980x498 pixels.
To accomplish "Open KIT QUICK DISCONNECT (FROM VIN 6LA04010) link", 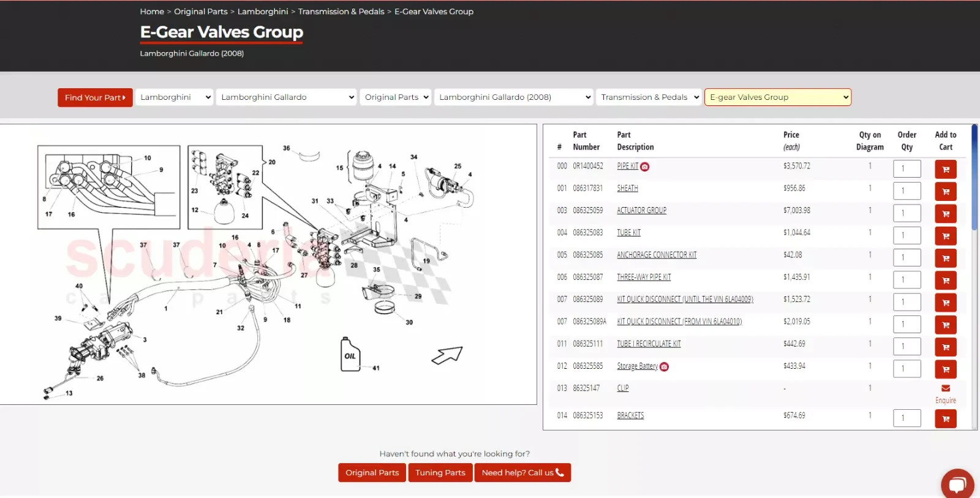I will pyautogui.click(x=679, y=322).
